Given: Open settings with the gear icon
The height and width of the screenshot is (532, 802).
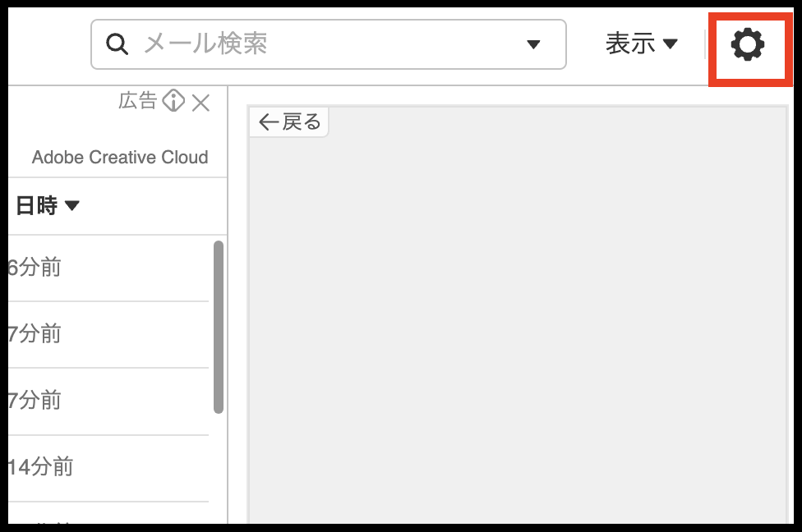Looking at the screenshot, I should pos(748,44).
